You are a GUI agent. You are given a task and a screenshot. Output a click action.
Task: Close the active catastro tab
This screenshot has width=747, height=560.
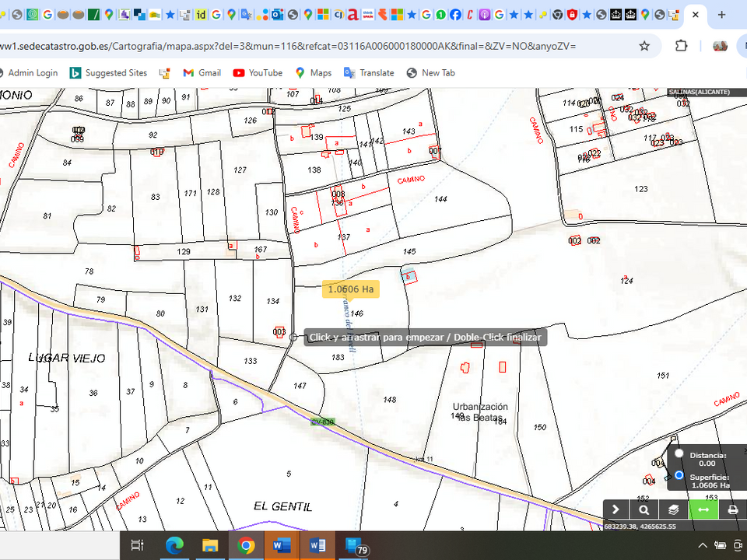point(695,15)
